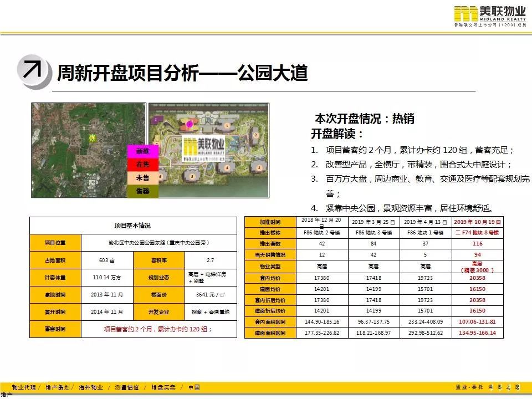Click the 计容体量 label cell
This screenshot has width=532, height=399.
pos(55,278)
